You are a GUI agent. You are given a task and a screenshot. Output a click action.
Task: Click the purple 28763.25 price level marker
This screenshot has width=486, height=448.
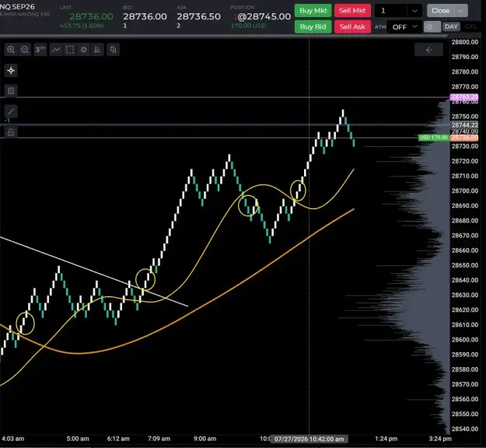pos(464,97)
